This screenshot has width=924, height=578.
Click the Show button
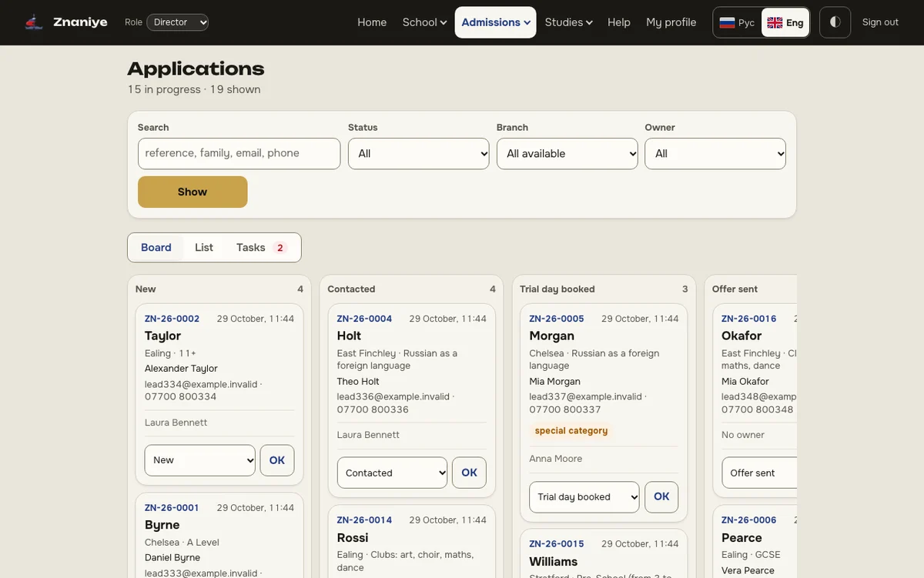[192, 192]
